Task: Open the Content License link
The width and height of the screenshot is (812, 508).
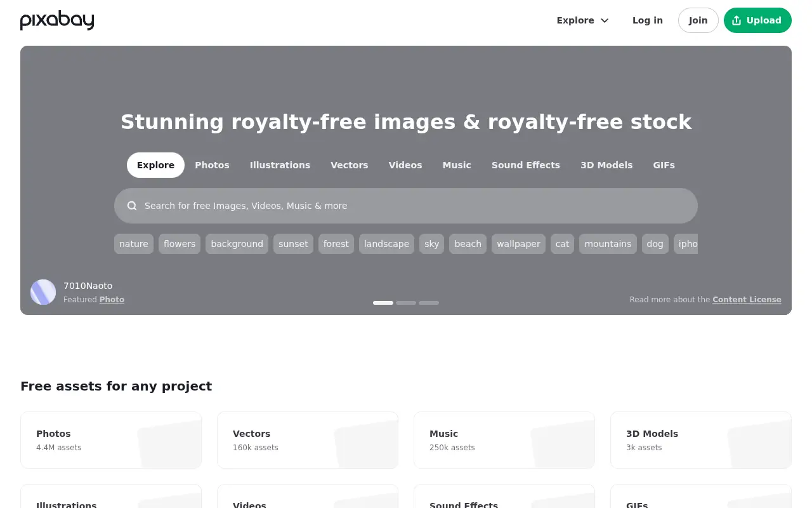Action: (x=747, y=300)
